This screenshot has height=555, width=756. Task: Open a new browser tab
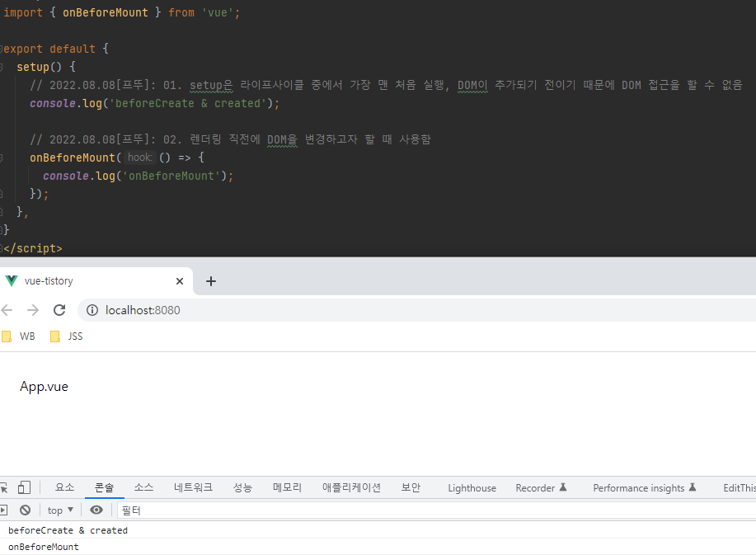211,281
